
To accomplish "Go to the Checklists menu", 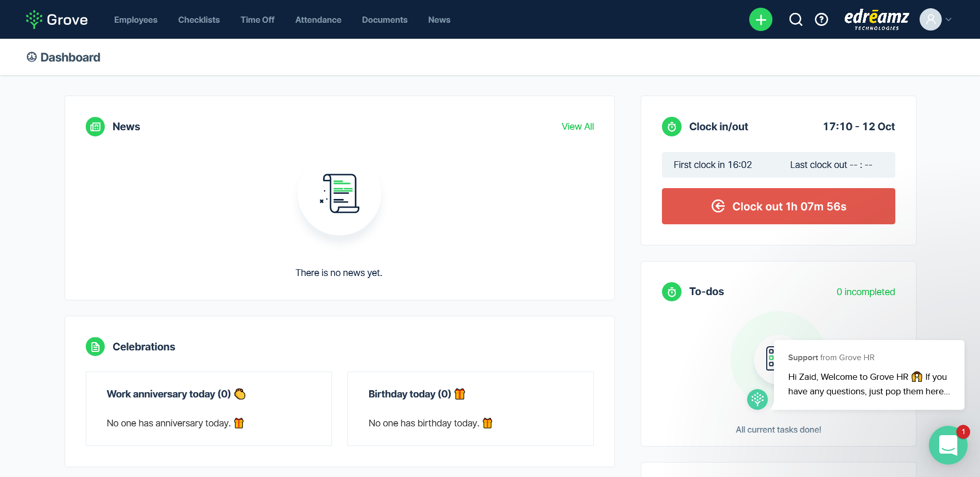I will click(199, 20).
